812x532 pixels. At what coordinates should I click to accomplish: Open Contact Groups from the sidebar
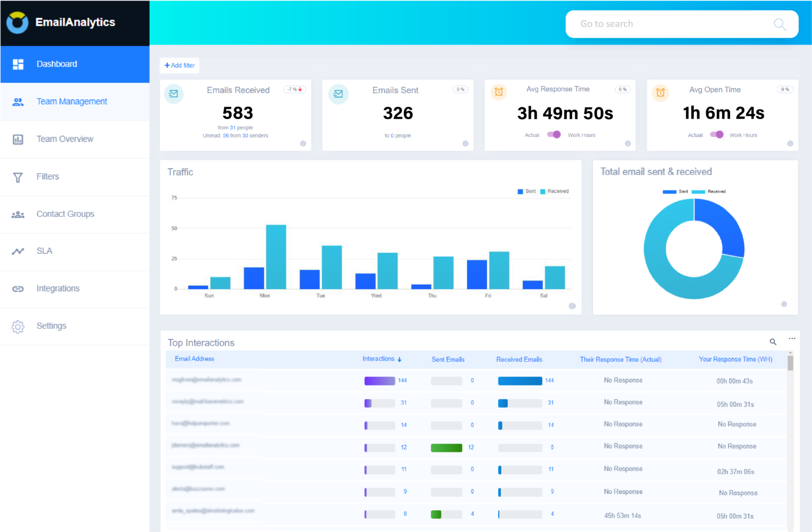65,214
